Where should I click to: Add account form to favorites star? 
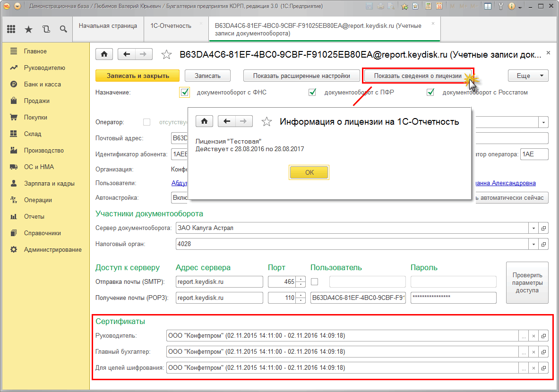point(166,55)
